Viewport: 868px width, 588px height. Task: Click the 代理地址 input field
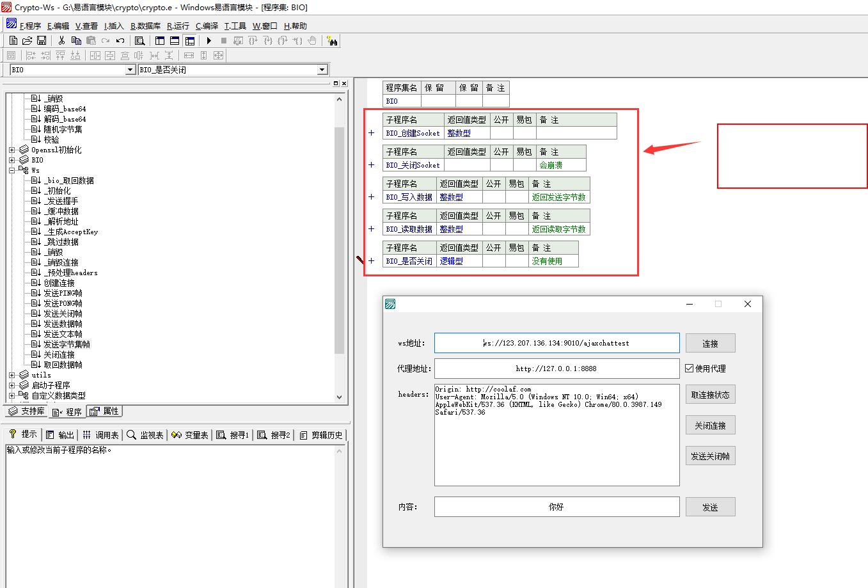tap(556, 369)
